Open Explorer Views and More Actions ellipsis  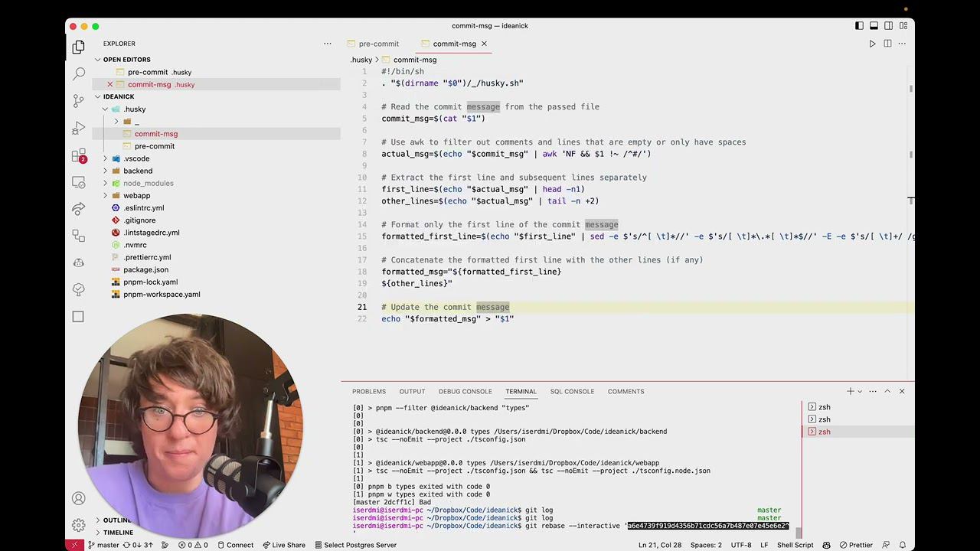tap(328, 44)
